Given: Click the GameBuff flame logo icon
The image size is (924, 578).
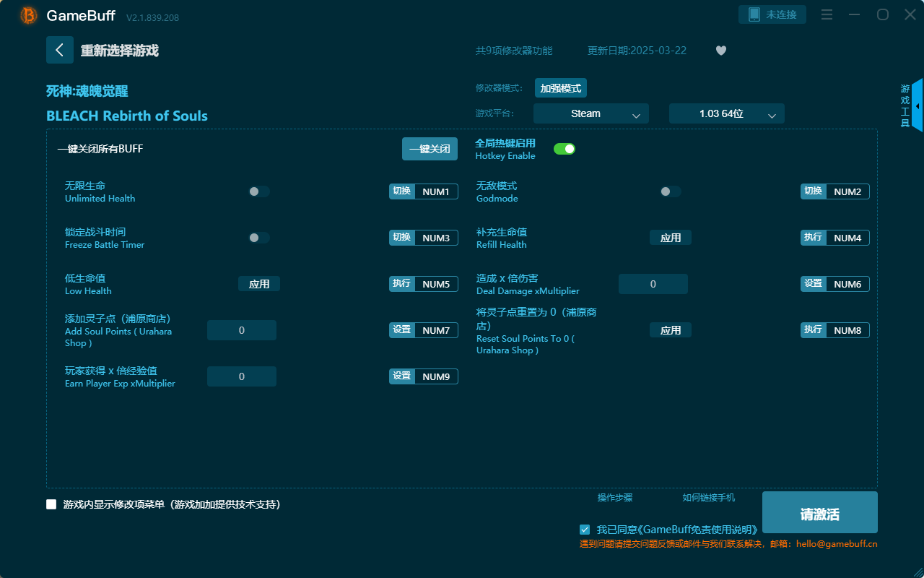Looking at the screenshot, I should (x=27, y=14).
